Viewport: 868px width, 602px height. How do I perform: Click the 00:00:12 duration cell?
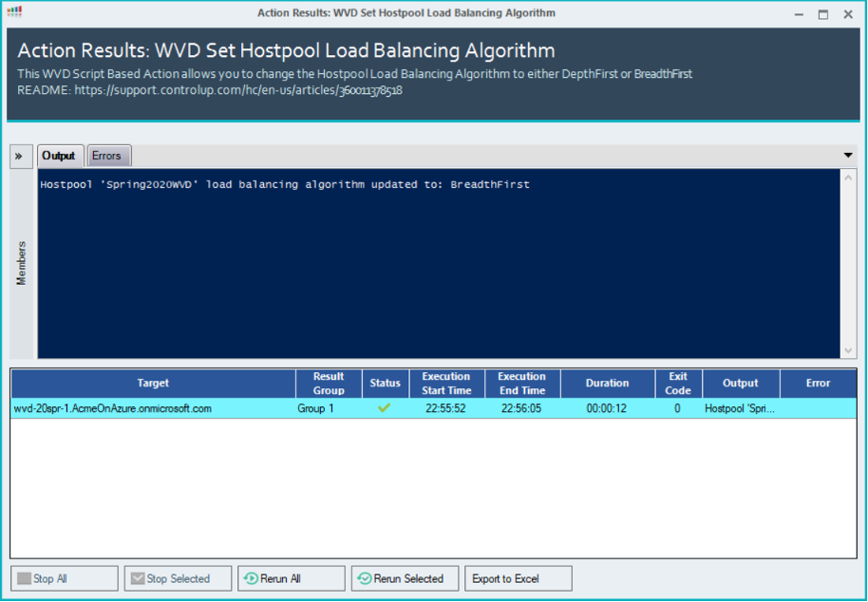(x=607, y=409)
